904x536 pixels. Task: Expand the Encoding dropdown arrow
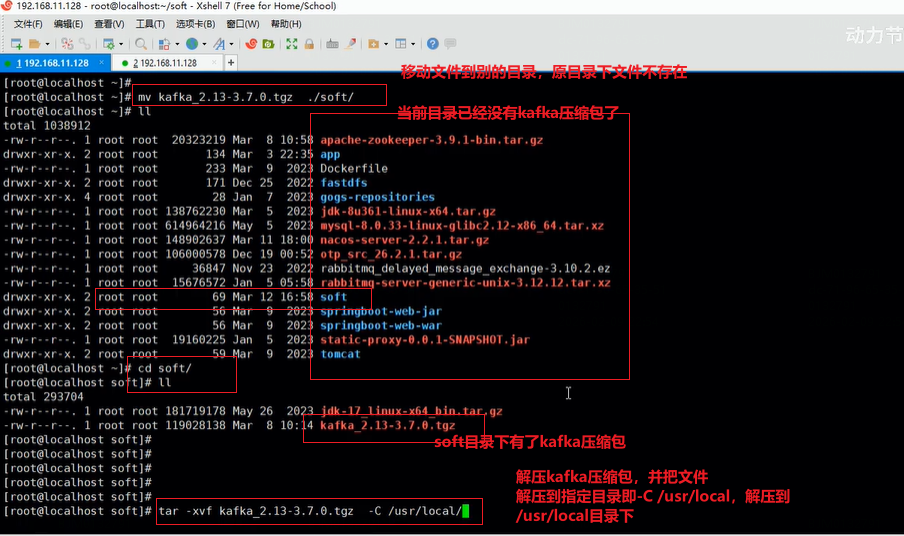coord(204,44)
